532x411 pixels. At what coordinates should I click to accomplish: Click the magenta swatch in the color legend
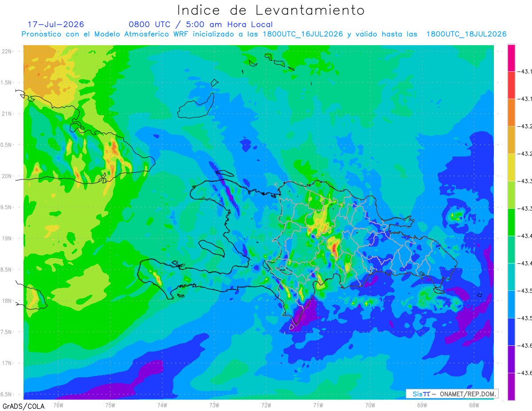pyautogui.click(x=511, y=58)
